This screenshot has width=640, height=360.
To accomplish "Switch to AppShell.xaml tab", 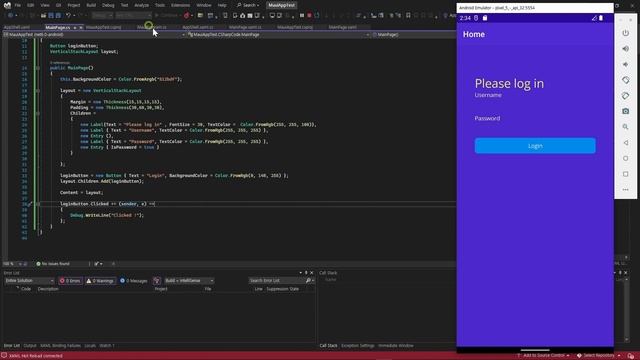I will [17, 27].
